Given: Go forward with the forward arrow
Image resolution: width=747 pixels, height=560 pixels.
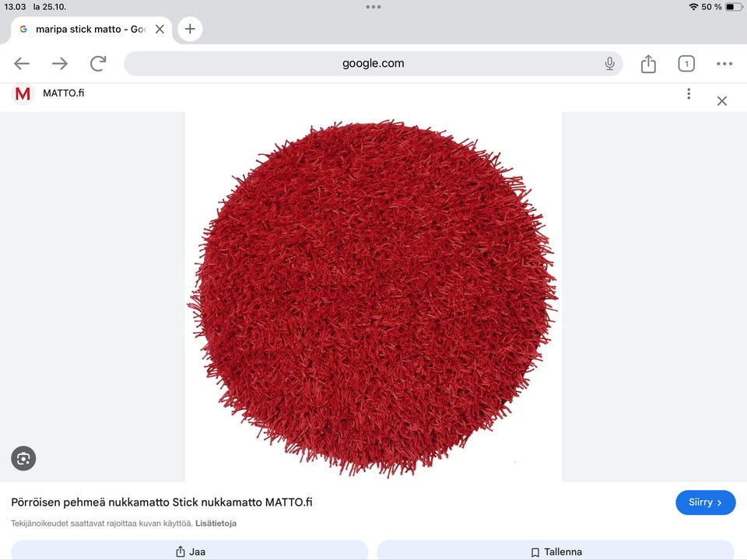Looking at the screenshot, I should click(60, 63).
